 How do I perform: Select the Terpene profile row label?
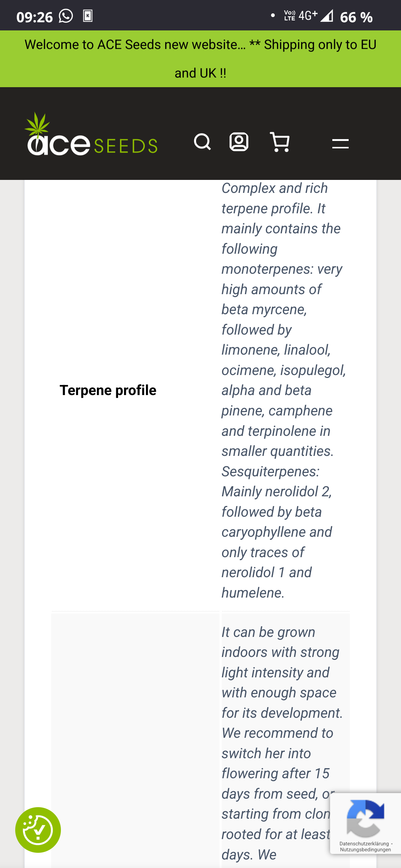(108, 390)
